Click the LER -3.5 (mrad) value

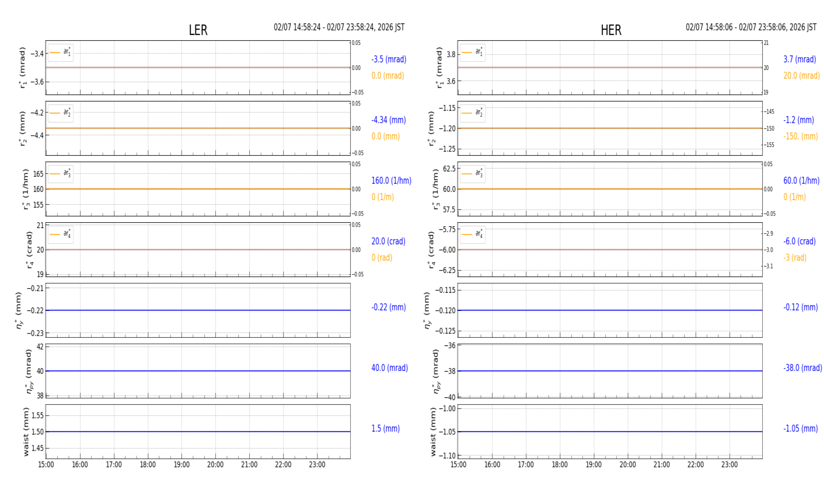(x=389, y=60)
